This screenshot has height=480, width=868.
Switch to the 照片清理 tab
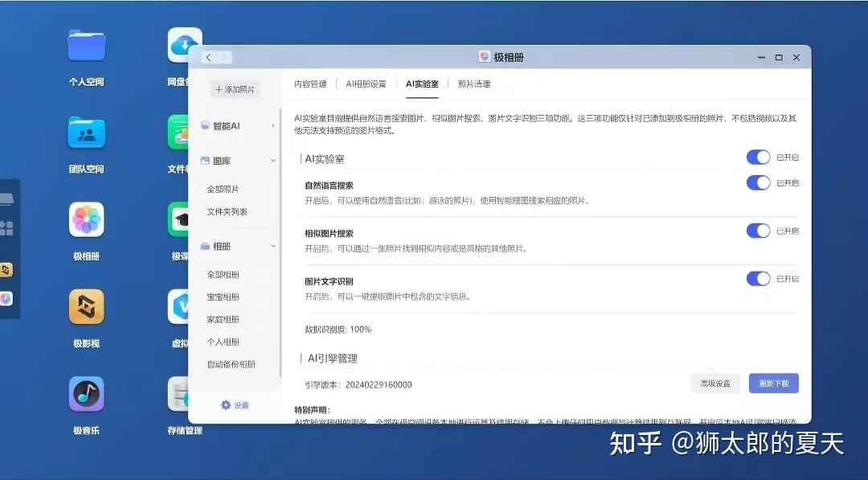[x=474, y=84]
